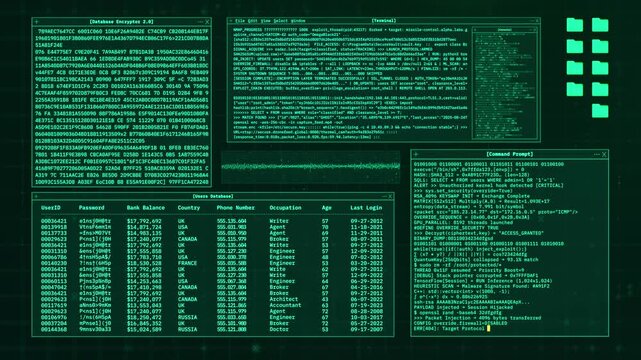Open the second-row folder icon in the left column
The image size is (641, 360).
coord(575,46)
